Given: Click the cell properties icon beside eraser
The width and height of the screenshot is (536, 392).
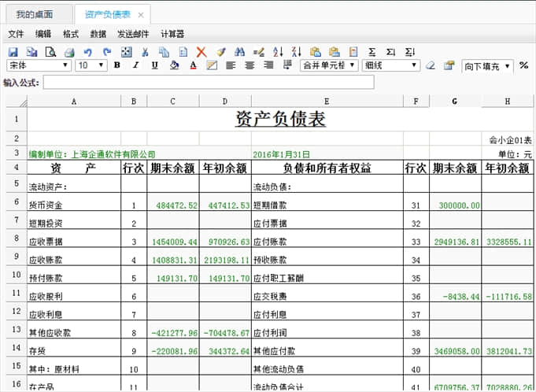Looking at the screenshot, I should (x=449, y=65).
